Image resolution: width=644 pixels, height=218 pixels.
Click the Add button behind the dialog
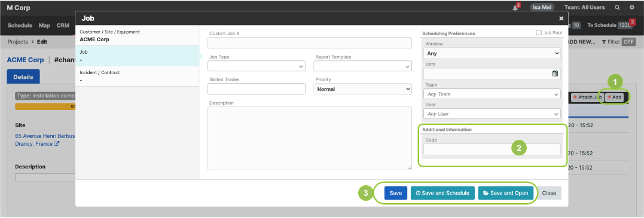(615, 97)
